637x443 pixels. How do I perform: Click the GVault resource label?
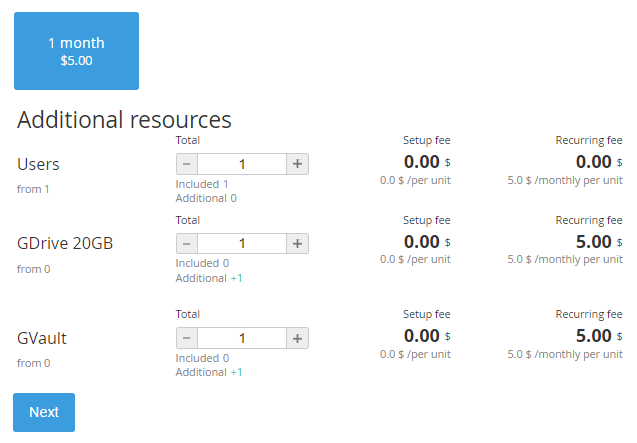point(42,338)
